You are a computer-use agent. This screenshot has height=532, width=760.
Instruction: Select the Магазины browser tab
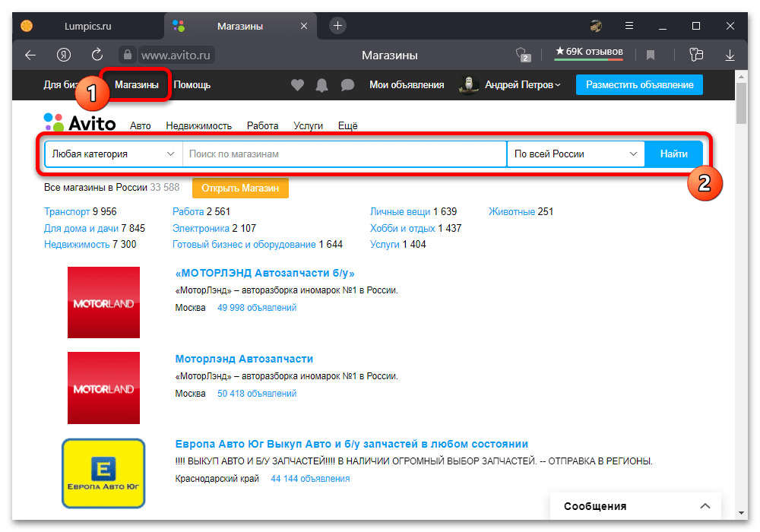[x=240, y=26]
